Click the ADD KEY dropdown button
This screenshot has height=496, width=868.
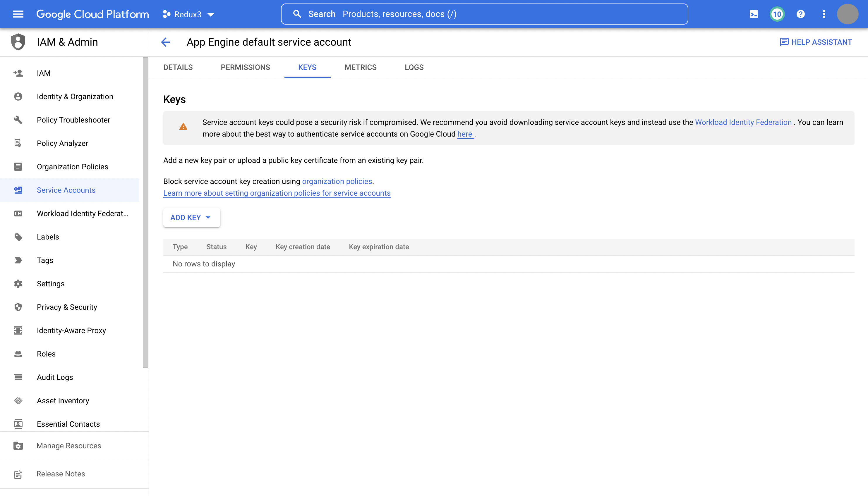(191, 217)
